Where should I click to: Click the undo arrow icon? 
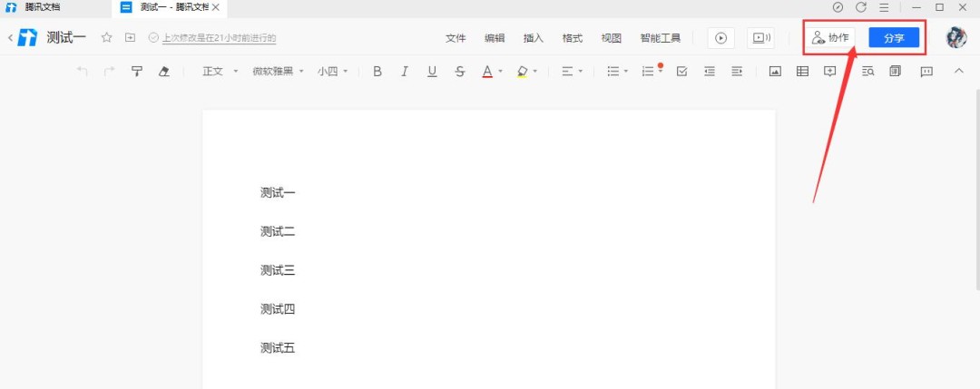click(82, 72)
